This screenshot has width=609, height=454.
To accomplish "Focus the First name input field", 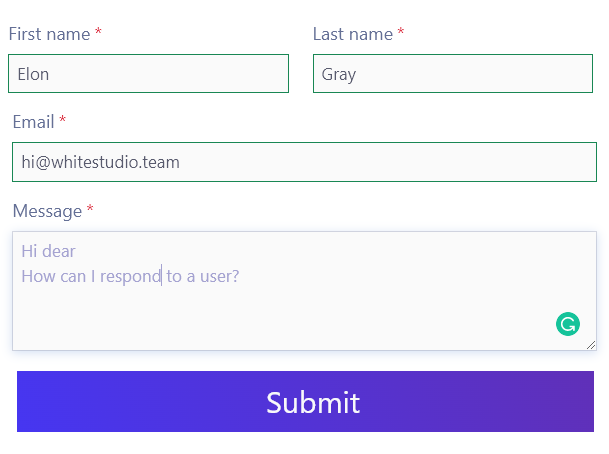I will click(148, 73).
